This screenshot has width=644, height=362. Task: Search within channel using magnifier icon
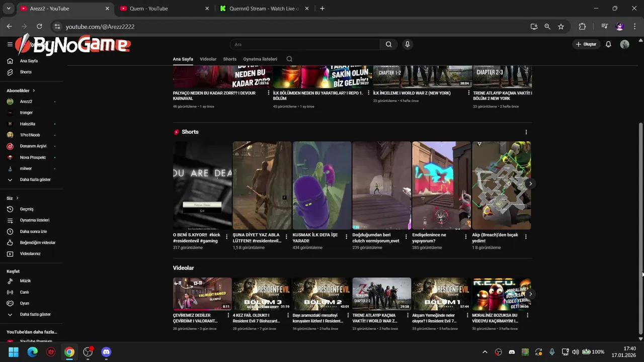[x=289, y=59]
